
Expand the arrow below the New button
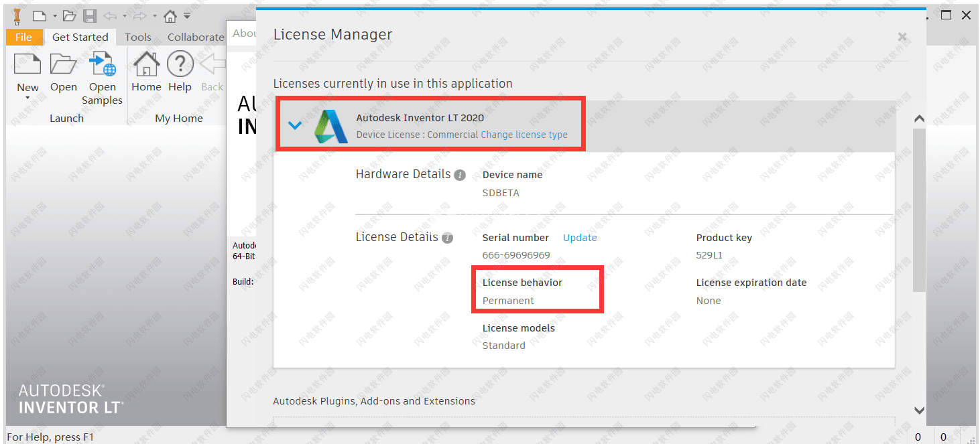tap(27, 98)
